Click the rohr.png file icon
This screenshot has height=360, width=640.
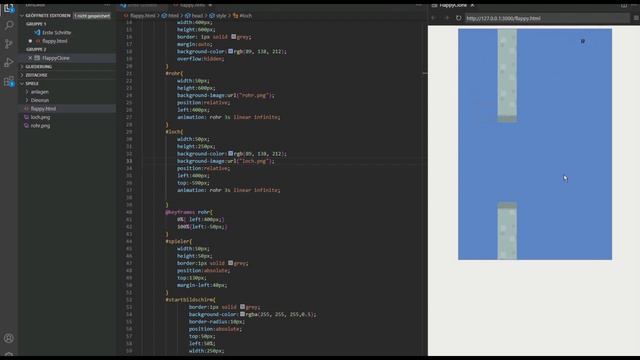[27, 126]
